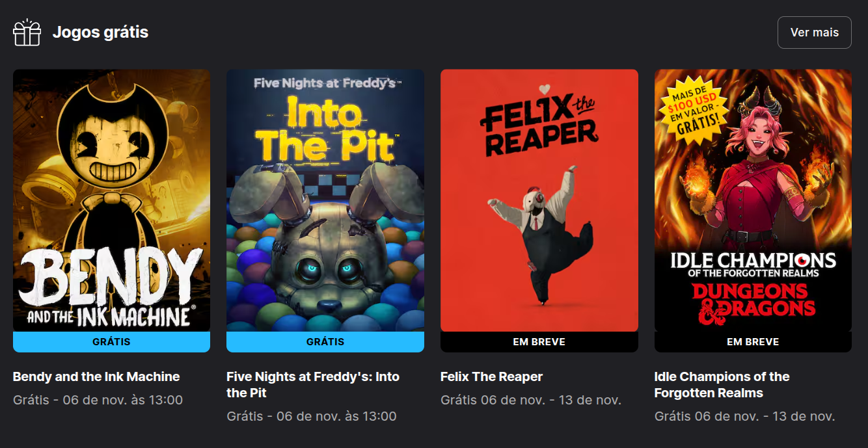Open the Ver mais button
This screenshot has width=868, height=448.
click(814, 33)
